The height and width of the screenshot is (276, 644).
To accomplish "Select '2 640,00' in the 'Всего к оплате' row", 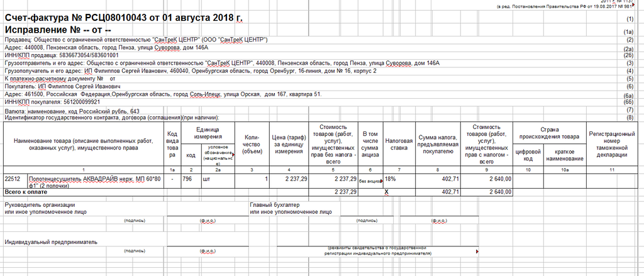I will (x=487, y=192).
